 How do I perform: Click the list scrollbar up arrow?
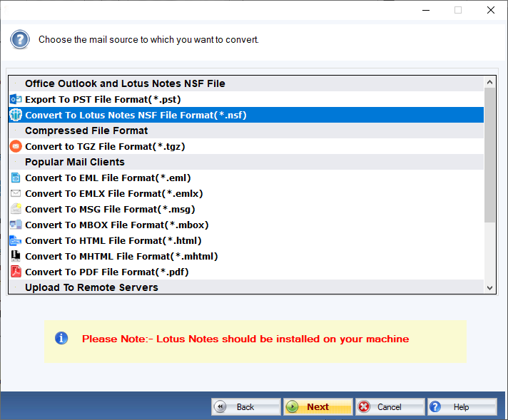point(490,82)
